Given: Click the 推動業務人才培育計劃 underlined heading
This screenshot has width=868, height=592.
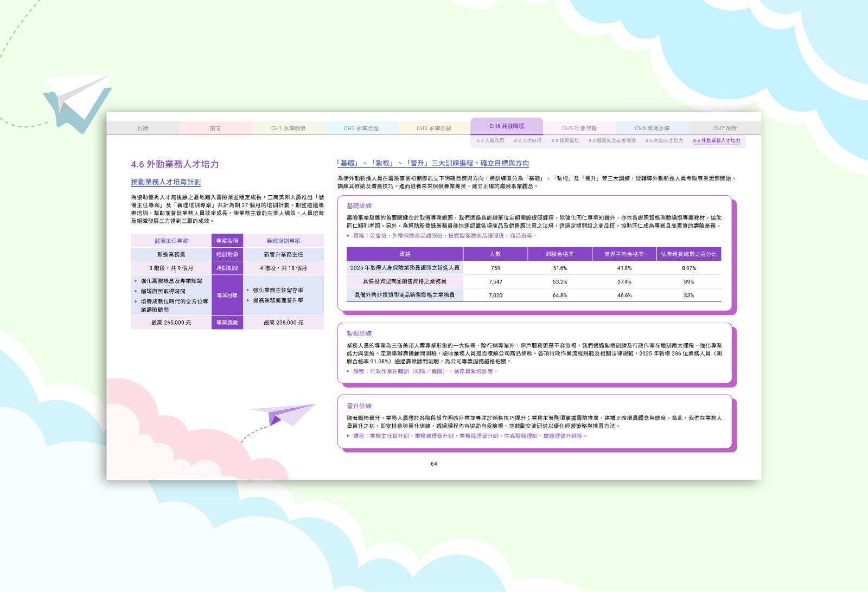Looking at the screenshot, I should pos(165,182).
